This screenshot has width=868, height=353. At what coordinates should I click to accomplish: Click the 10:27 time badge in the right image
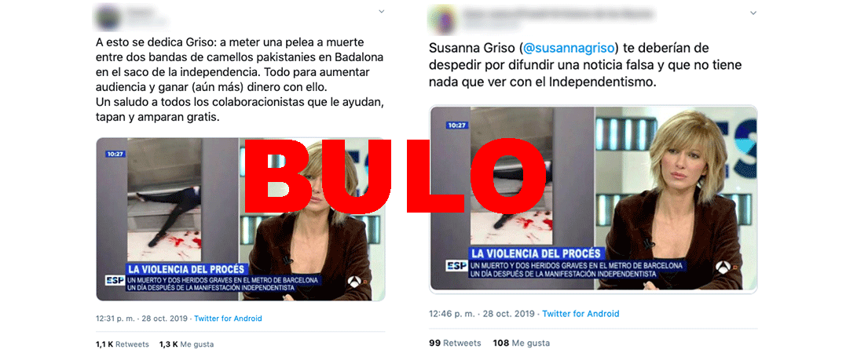click(x=457, y=126)
